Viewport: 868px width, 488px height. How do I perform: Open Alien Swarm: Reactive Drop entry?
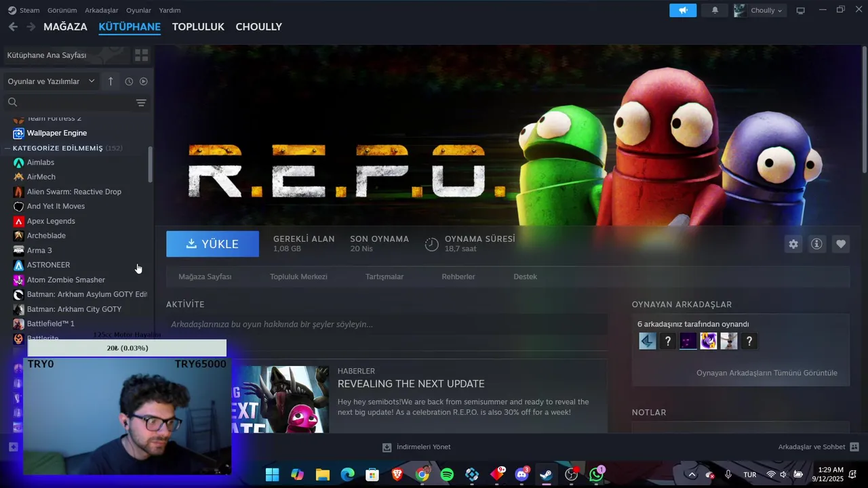tap(74, 192)
